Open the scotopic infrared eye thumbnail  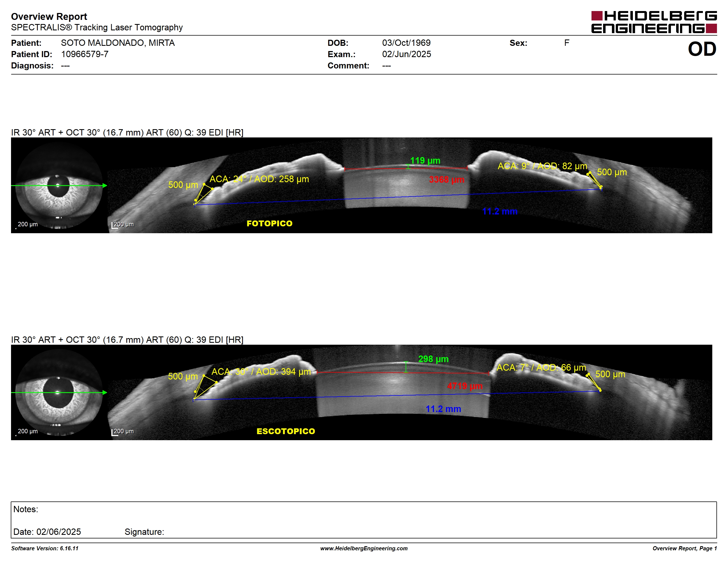pos(59,392)
